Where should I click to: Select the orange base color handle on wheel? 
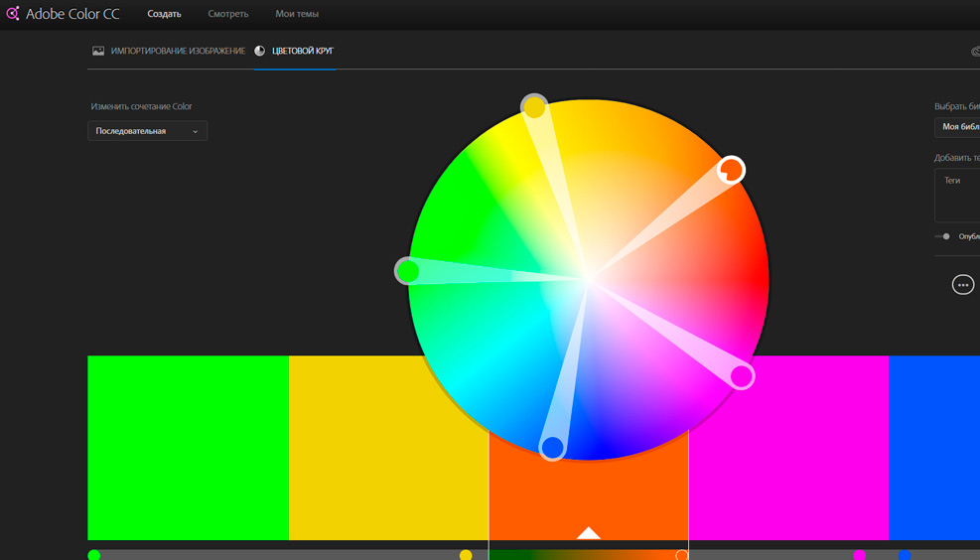coord(731,170)
